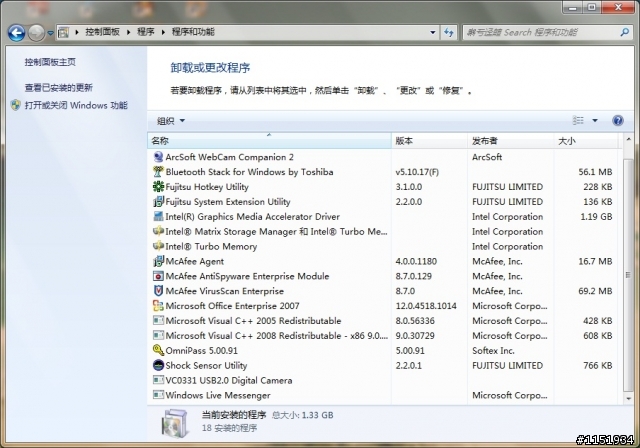Click the McAfee VirusScan Enterprise shield icon
640x448 pixels.
158,291
